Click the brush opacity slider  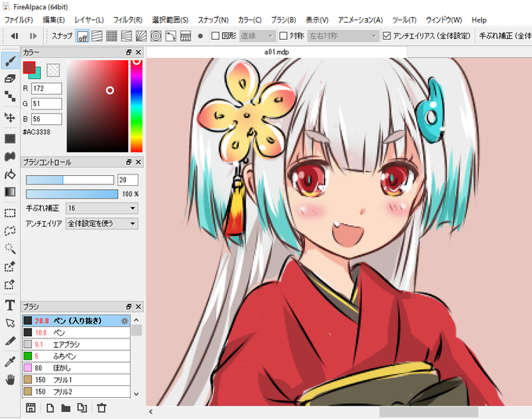coord(72,194)
